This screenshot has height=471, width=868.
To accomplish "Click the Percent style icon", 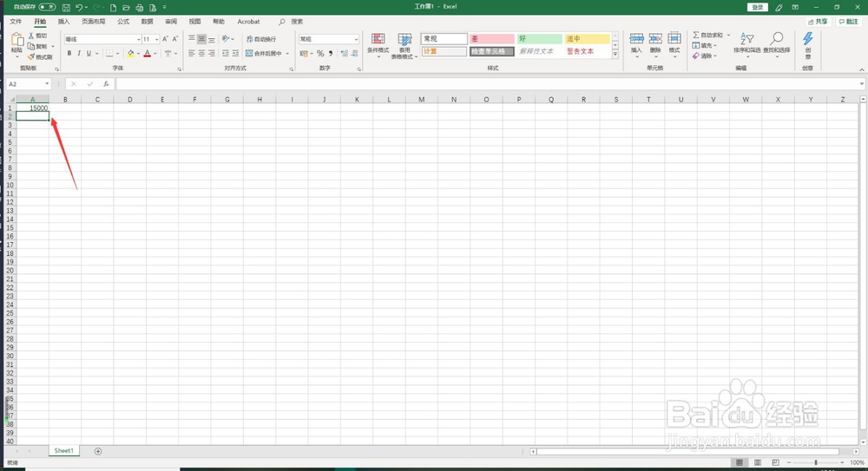I will [320, 54].
